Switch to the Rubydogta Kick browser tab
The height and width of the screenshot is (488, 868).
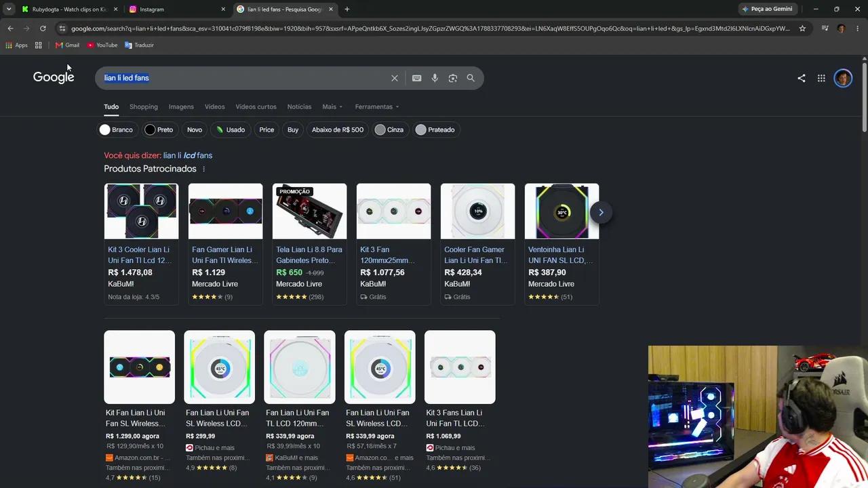tap(70, 9)
